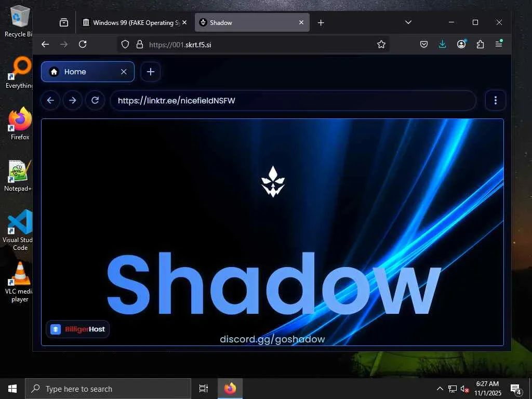Follow the discord.gg/goshadow link
This screenshot has width=532, height=399.
point(272,339)
